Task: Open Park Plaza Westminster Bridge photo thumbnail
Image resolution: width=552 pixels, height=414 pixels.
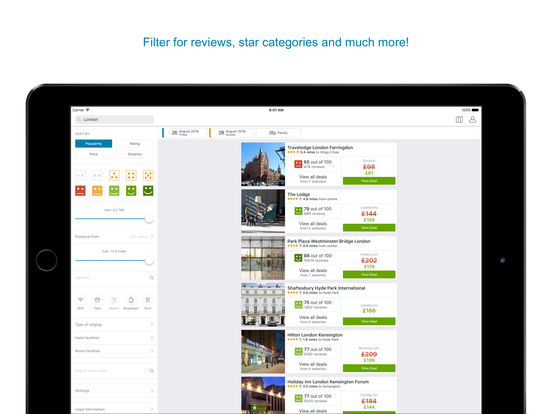Action: click(263, 258)
